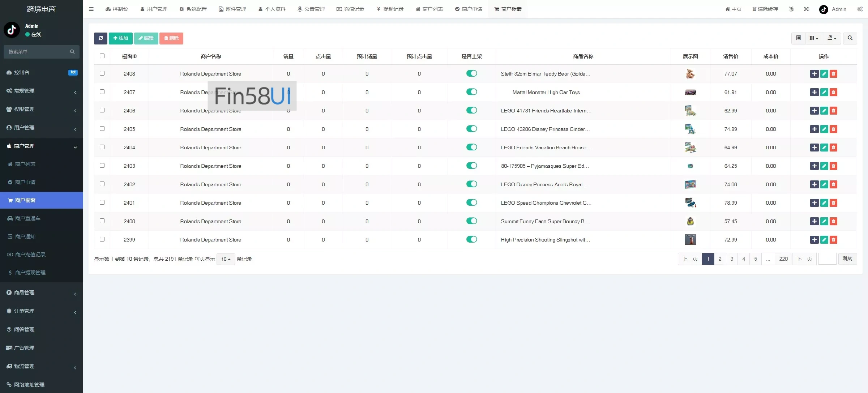The height and width of the screenshot is (393, 868).
Task: Open the records-per-page dropdown showing 10
Action: 226,259
